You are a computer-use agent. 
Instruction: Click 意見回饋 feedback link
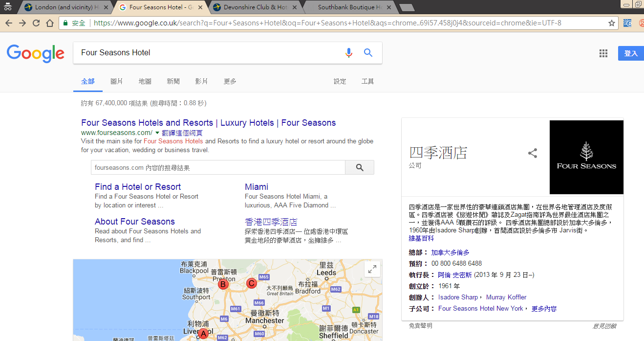coord(604,325)
